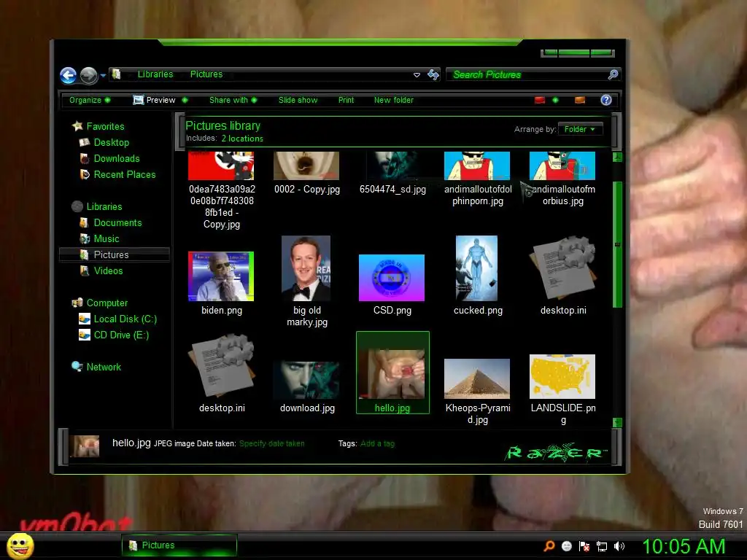This screenshot has height=560, width=747.
Task: Click the Forward navigation arrow button
Action: pos(88,75)
